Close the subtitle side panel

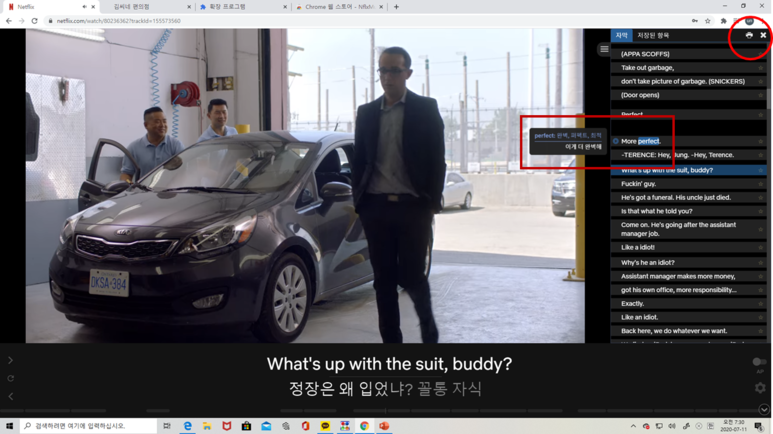pos(763,36)
